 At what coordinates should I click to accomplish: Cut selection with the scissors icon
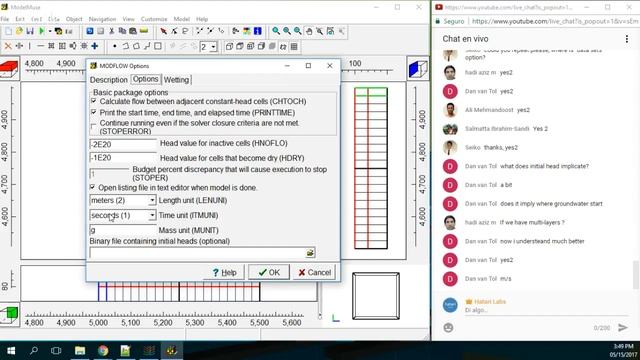(x=111, y=31)
